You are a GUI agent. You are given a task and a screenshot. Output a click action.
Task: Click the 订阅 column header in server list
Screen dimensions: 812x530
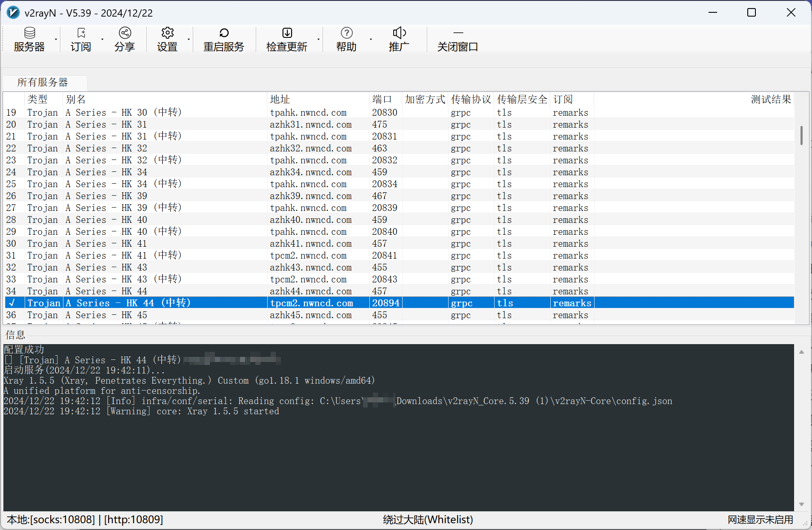click(572, 99)
